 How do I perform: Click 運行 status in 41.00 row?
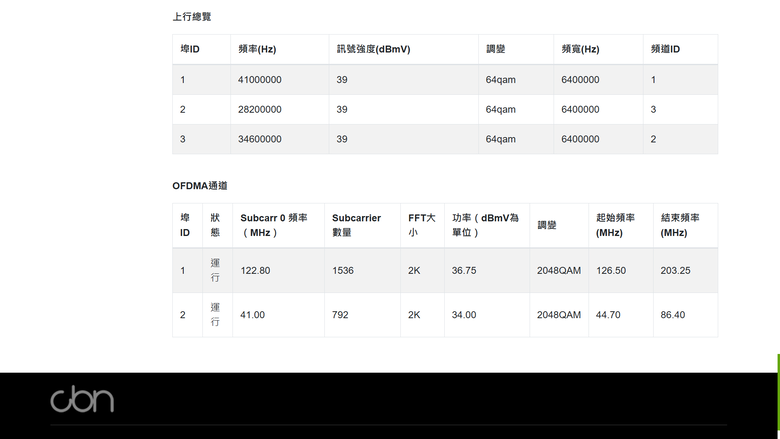[x=215, y=314]
